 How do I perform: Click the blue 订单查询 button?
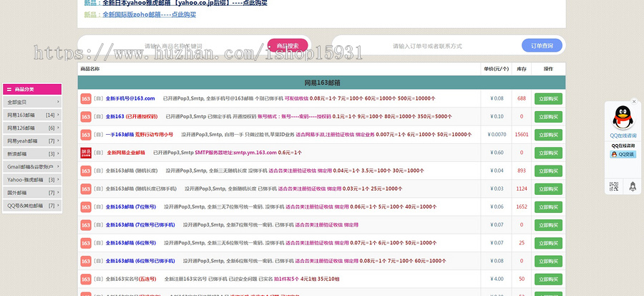click(542, 46)
